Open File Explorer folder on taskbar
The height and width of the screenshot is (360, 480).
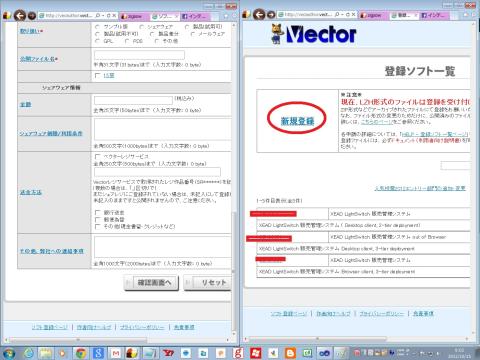(46, 353)
